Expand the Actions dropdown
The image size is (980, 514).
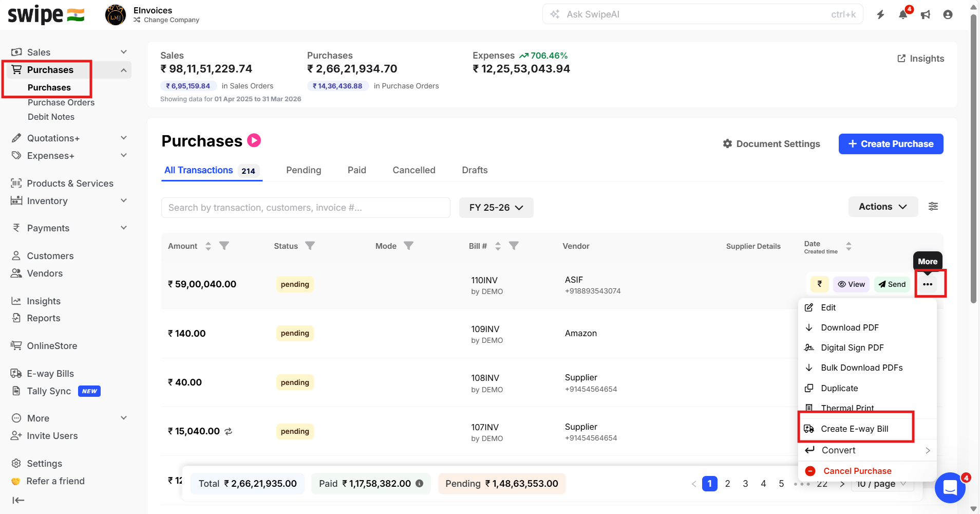882,207
